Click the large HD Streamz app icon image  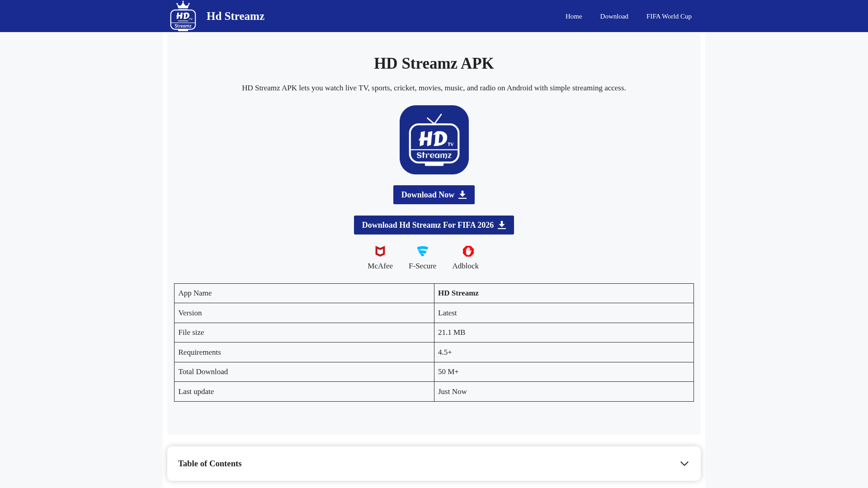(434, 140)
